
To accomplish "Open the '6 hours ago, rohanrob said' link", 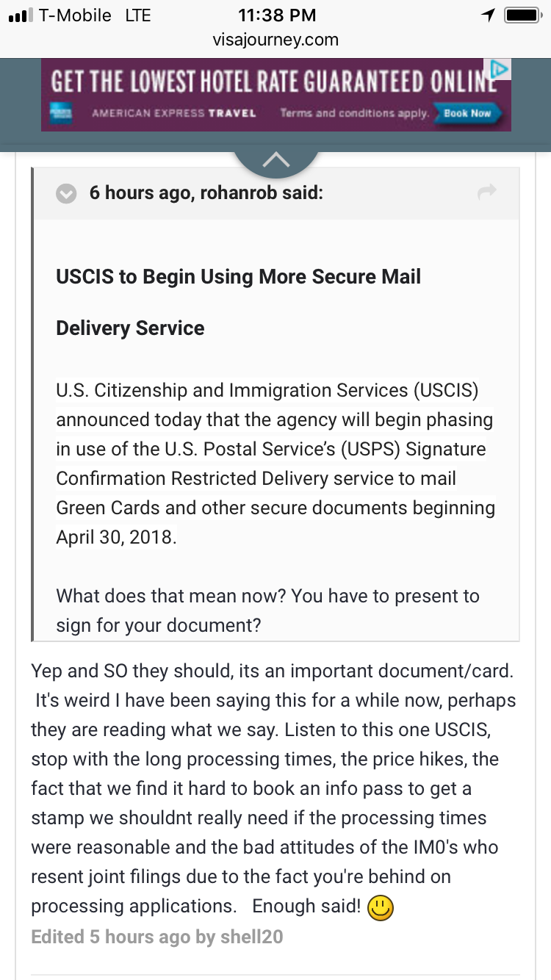I will coord(206,193).
